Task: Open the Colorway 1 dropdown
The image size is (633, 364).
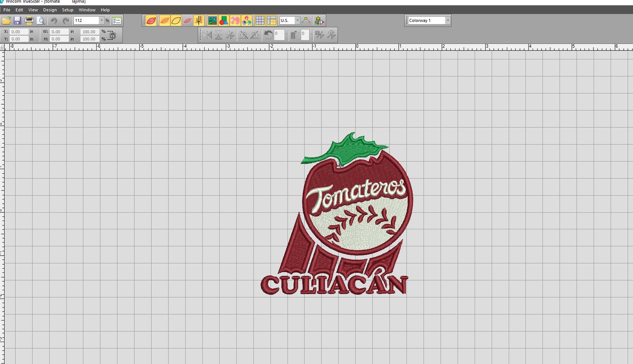Action: 448,20
